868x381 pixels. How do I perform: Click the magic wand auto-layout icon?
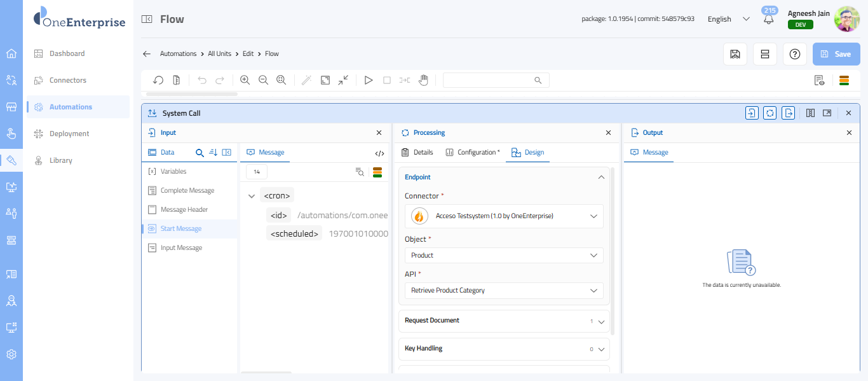pos(306,80)
